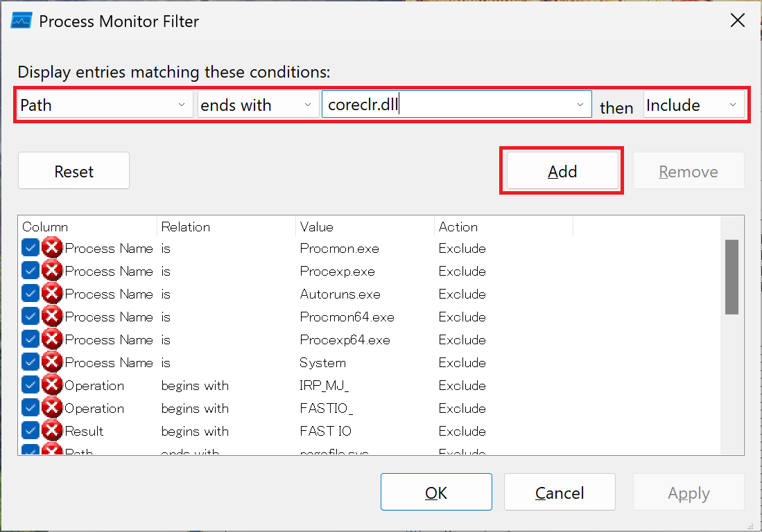Toggle checkbox for Result begins with FAST IO
The height and width of the screenshot is (532, 762).
[x=30, y=431]
